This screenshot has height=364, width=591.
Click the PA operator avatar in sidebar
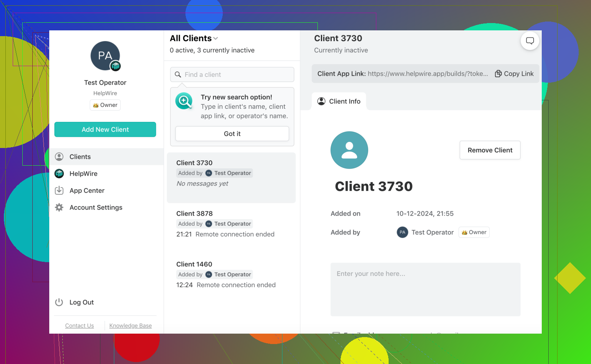105,56
